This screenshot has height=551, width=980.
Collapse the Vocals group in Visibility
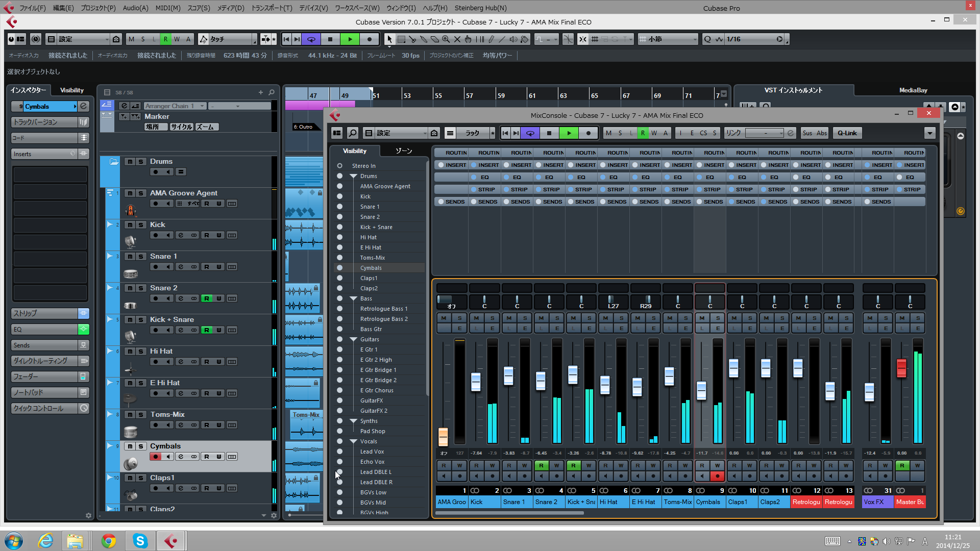pyautogui.click(x=353, y=441)
